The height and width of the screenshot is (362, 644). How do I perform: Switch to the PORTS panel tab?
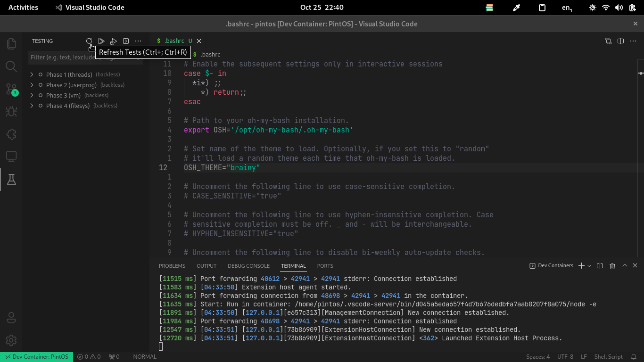pyautogui.click(x=325, y=266)
